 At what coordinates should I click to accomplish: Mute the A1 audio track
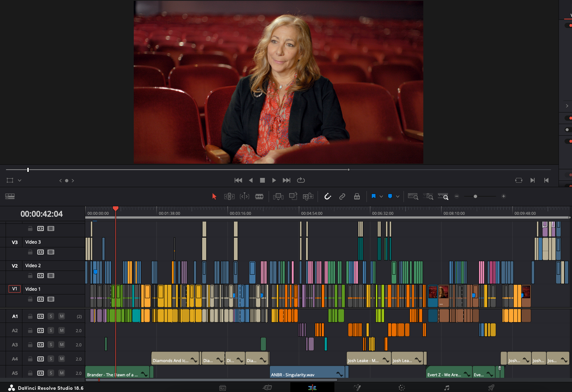pos(62,317)
